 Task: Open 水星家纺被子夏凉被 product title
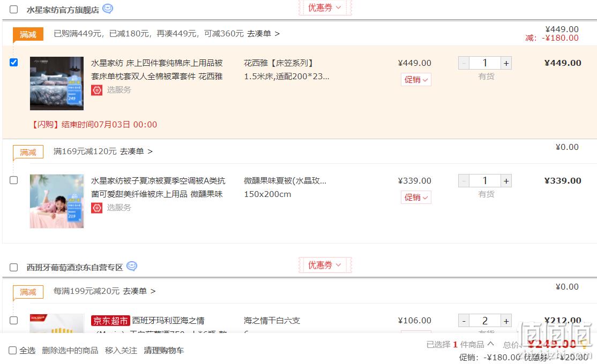point(158,187)
